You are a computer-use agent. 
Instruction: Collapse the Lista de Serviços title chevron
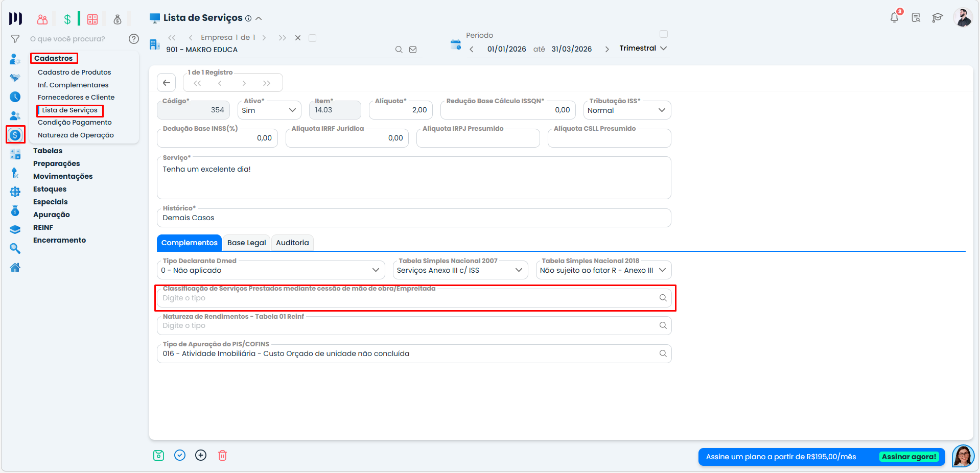[x=259, y=18]
